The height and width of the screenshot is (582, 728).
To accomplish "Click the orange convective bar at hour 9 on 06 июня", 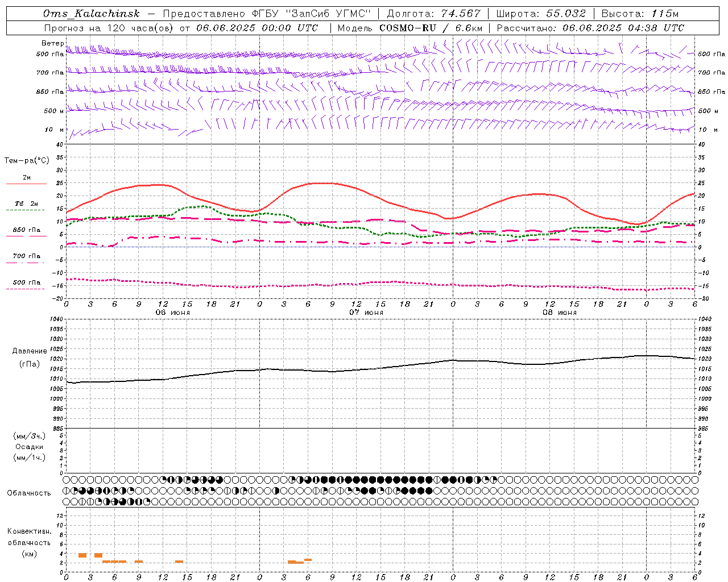I will [139, 562].
